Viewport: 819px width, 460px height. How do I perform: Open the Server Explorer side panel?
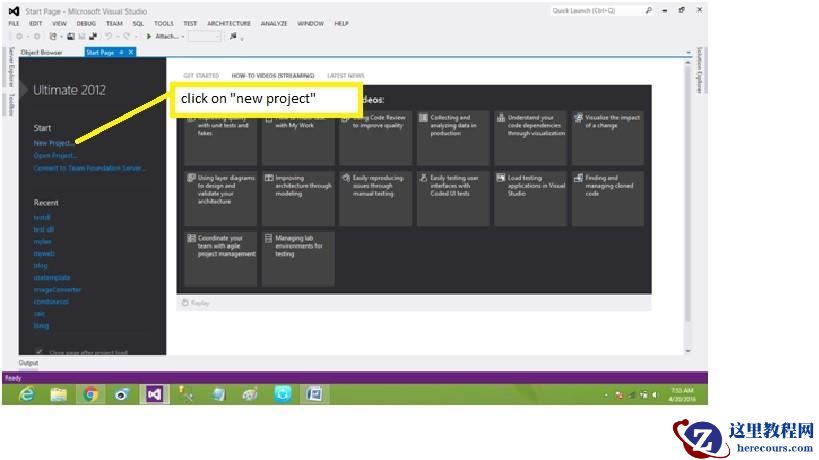click(x=10, y=67)
